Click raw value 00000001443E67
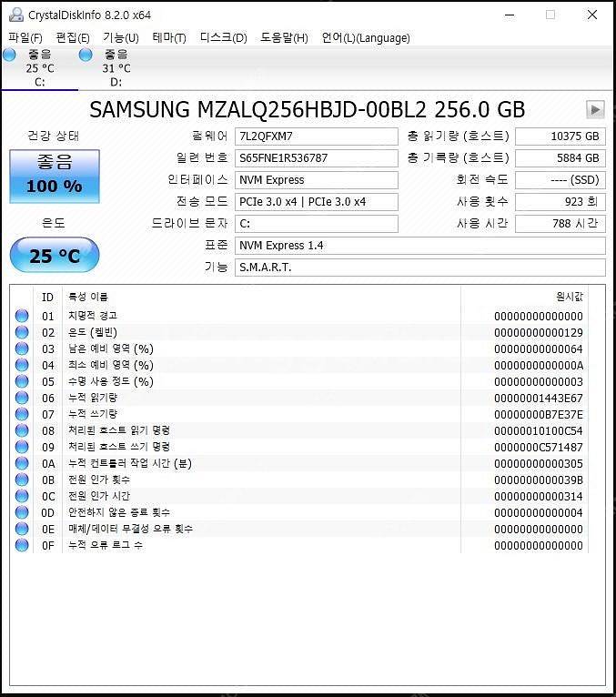 (x=539, y=399)
